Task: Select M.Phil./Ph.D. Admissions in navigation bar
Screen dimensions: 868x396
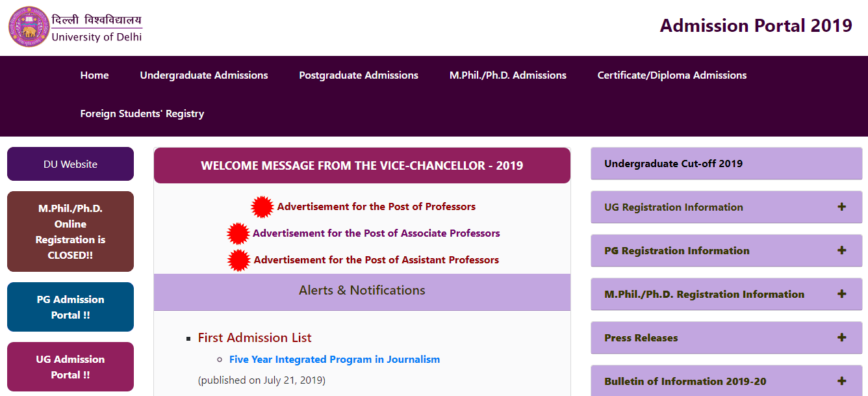Action: [x=508, y=75]
